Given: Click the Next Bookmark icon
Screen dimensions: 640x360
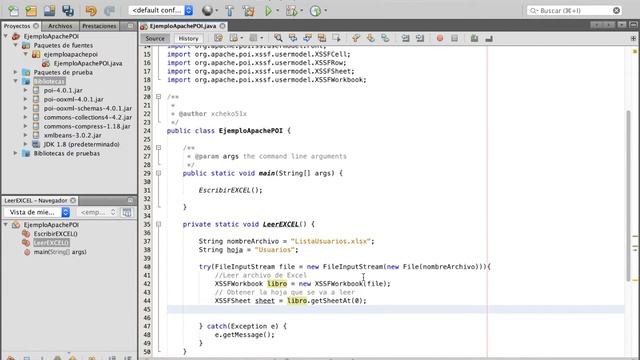Looking at the screenshot, I should pyautogui.click(x=370, y=38).
